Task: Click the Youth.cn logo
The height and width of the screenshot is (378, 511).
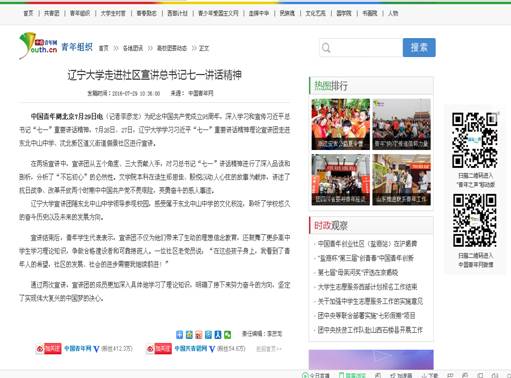Action: pyautogui.click(x=38, y=46)
